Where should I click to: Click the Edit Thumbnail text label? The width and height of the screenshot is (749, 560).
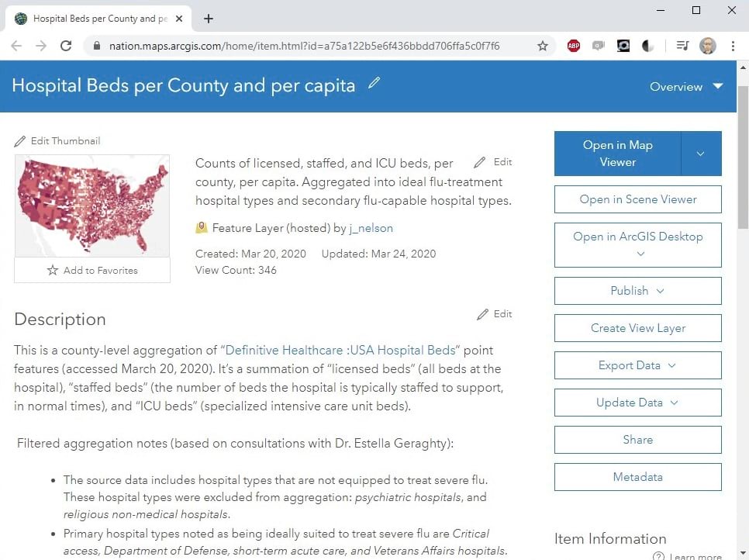[65, 141]
